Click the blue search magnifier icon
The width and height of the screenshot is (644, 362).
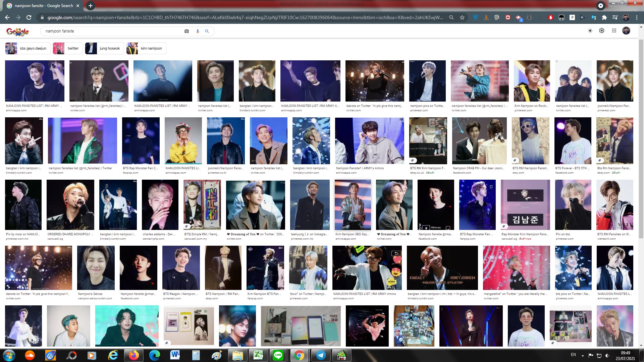[x=207, y=31]
